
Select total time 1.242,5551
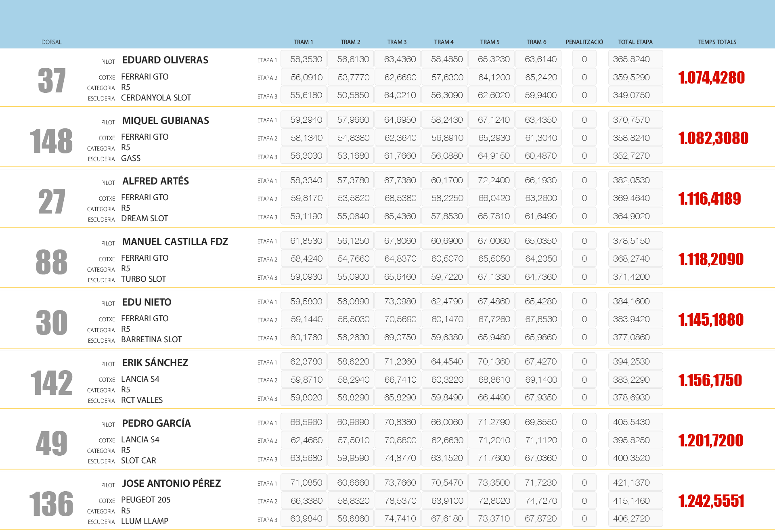pos(711,501)
